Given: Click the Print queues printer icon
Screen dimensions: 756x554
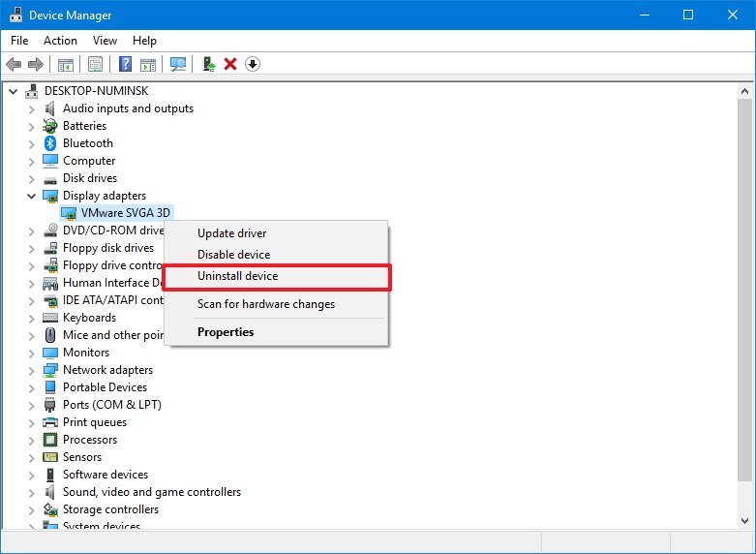Looking at the screenshot, I should coord(50,422).
